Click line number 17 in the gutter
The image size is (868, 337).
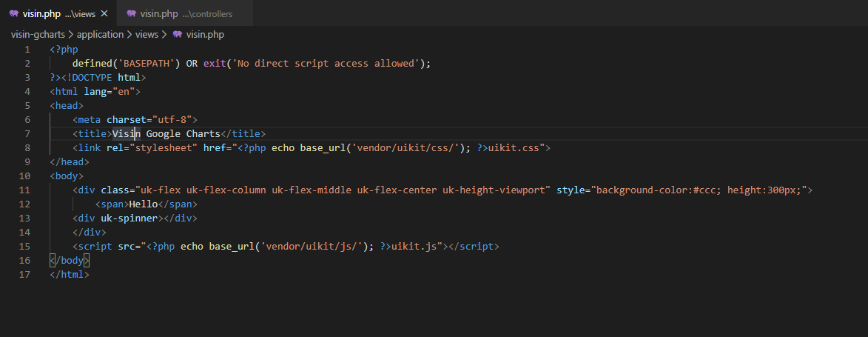(x=25, y=274)
